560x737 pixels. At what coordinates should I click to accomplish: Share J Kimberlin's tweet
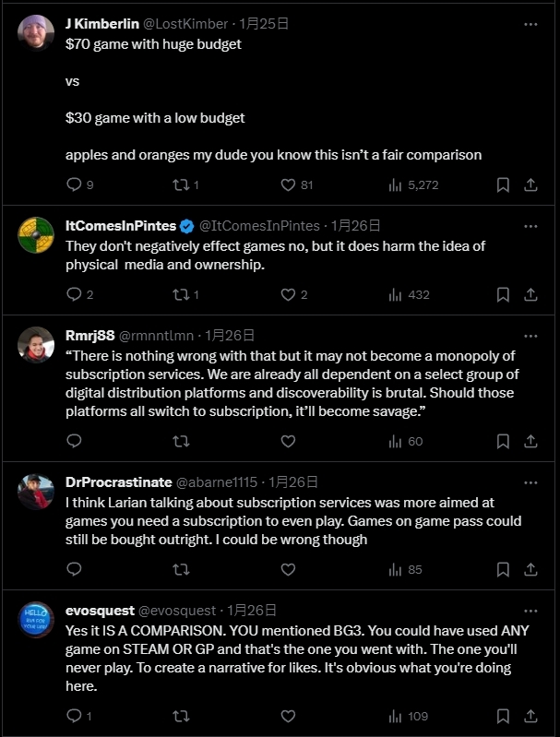[x=530, y=184]
